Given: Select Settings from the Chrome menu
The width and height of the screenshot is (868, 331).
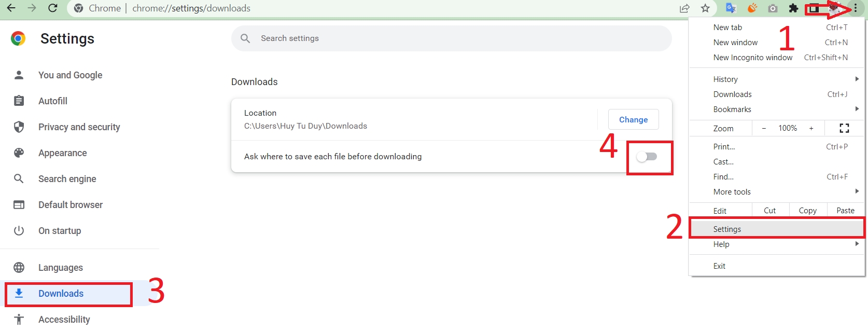Looking at the screenshot, I should 727,229.
